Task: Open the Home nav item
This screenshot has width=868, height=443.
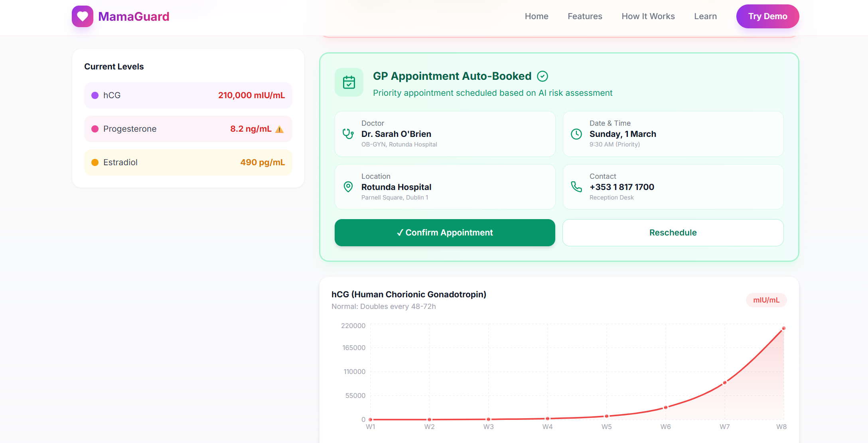Action: click(x=537, y=16)
